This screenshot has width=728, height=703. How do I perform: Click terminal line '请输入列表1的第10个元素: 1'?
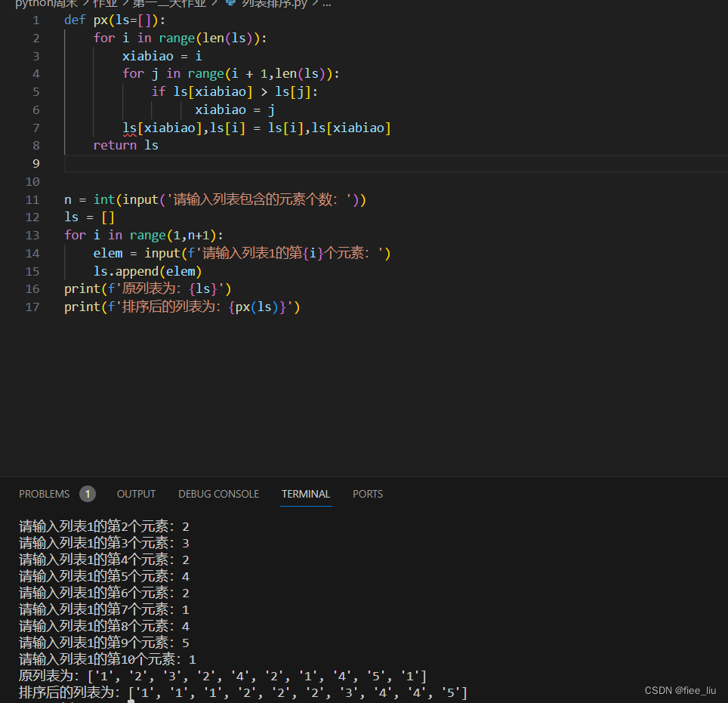click(108, 659)
